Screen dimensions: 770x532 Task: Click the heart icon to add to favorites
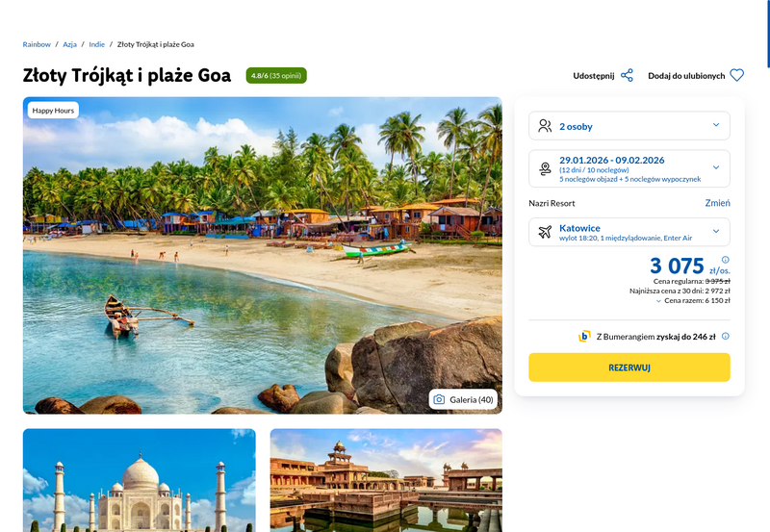736,75
